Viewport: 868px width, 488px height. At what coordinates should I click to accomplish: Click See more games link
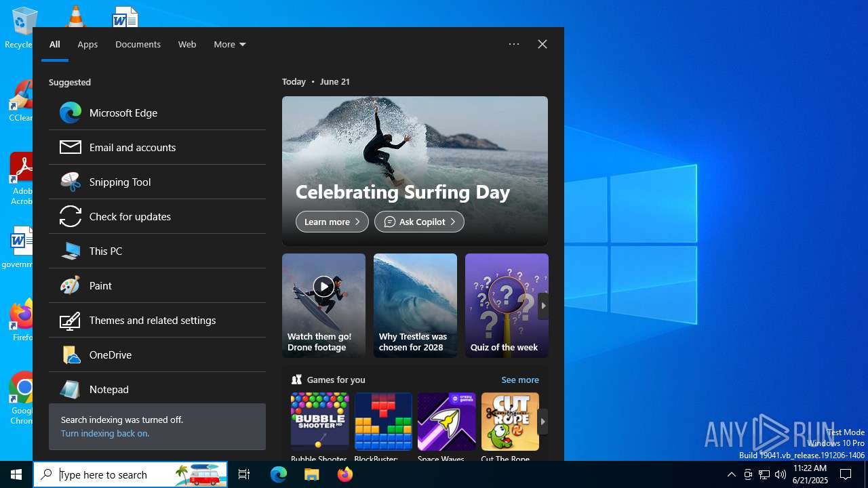(520, 380)
